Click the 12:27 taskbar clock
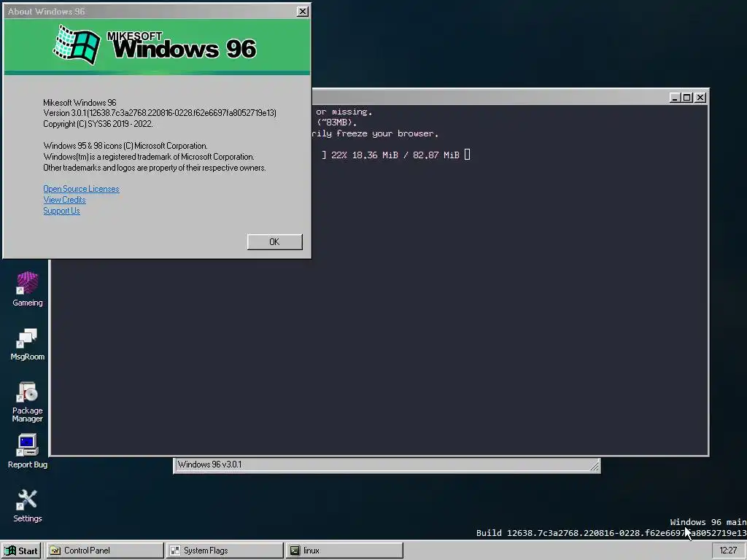Viewport: 747px width, 560px height. [x=728, y=551]
